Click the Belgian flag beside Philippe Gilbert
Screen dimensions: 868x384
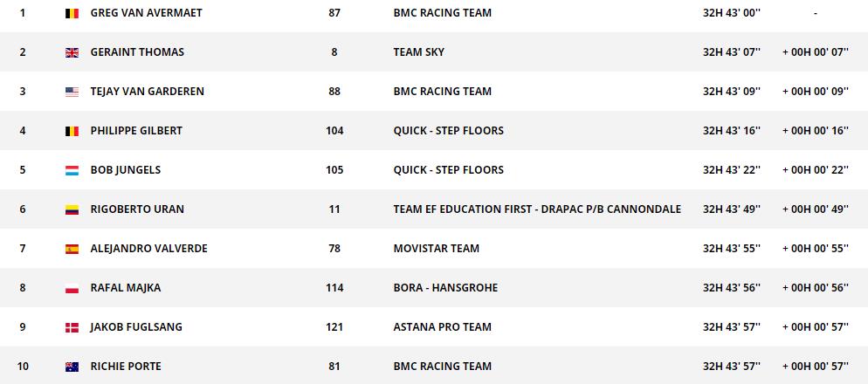(72, 131)
